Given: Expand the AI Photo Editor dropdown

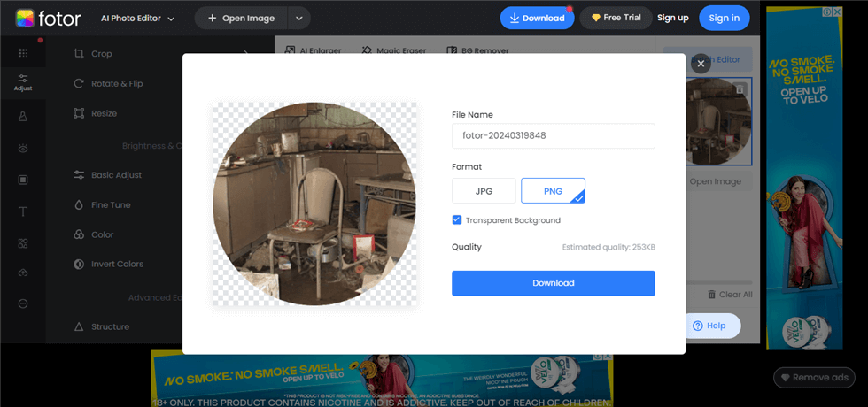Looking at the screenshot, I should point(138,19).
